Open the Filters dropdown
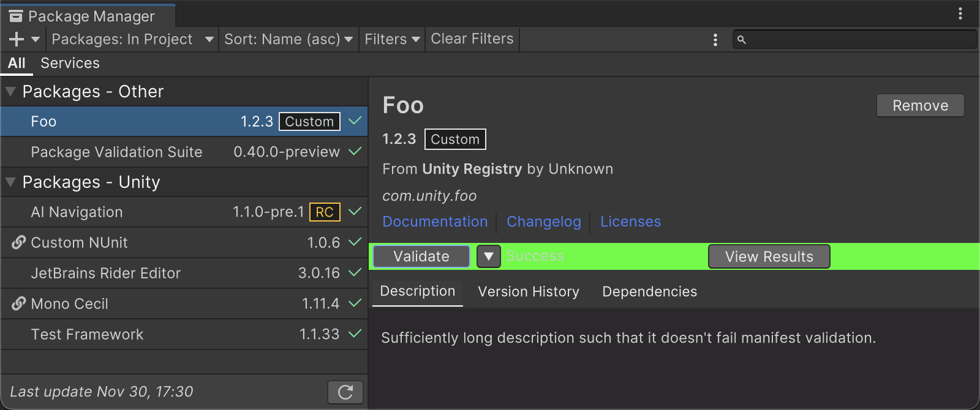 coord(392,39)
